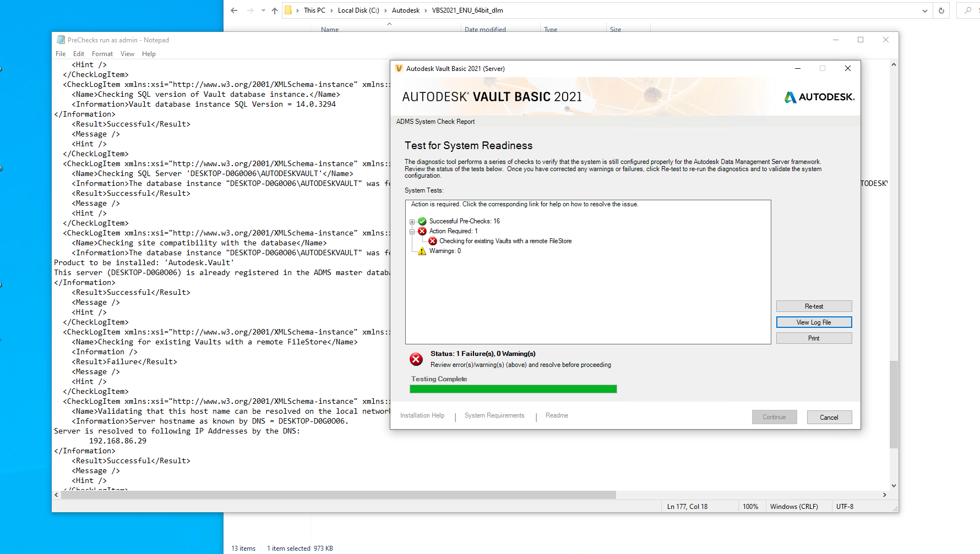
Task: Open the Format menu in Notepad
Action: [x=102, y=53]
